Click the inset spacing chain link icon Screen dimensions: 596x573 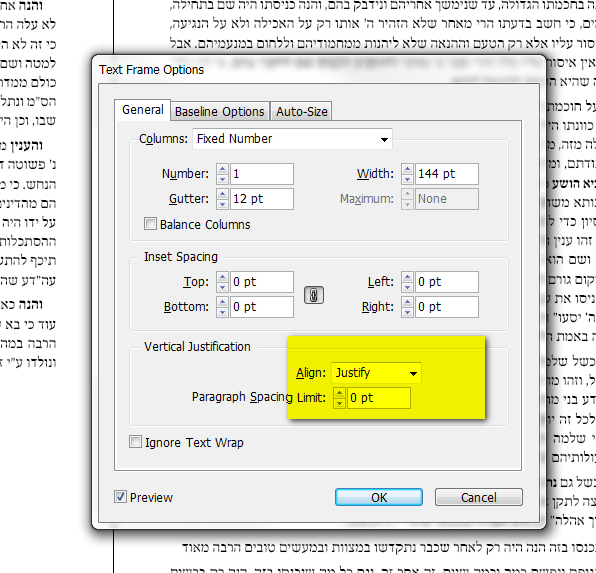pyautogui.click(x=314, y=295)
